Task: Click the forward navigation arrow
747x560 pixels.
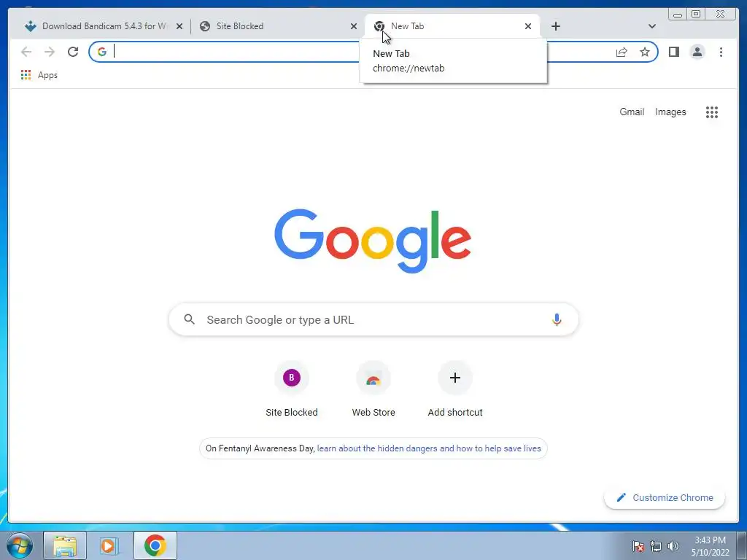Action: (x=50, y=52)
